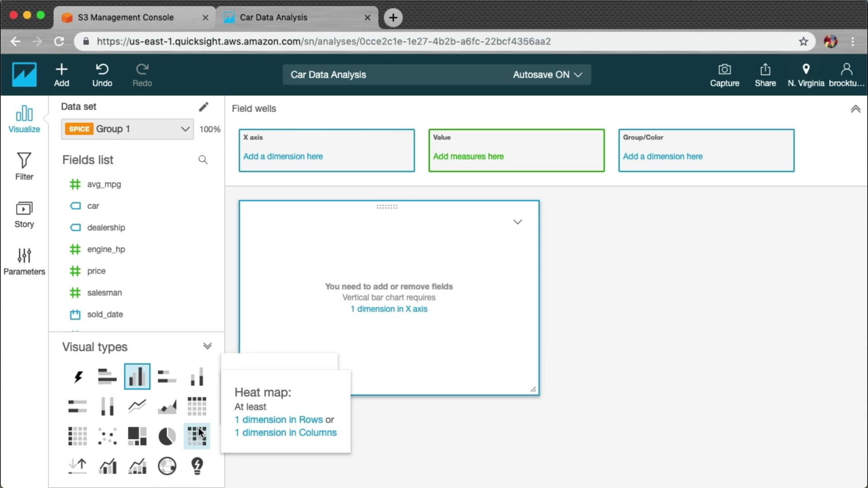The image size is (868, 488).
Task: Select the AutoGraph lightning bolt icon
Action: (x=78, y=376)
